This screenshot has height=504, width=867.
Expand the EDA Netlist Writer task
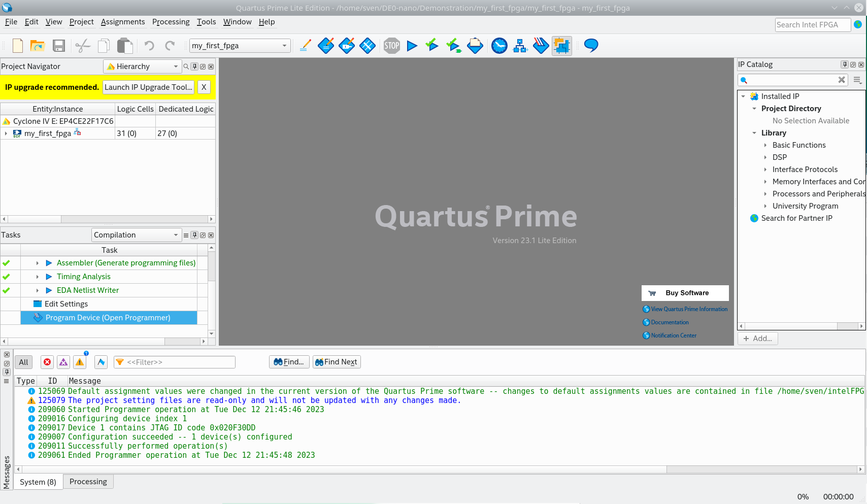[x=38, y=290]
